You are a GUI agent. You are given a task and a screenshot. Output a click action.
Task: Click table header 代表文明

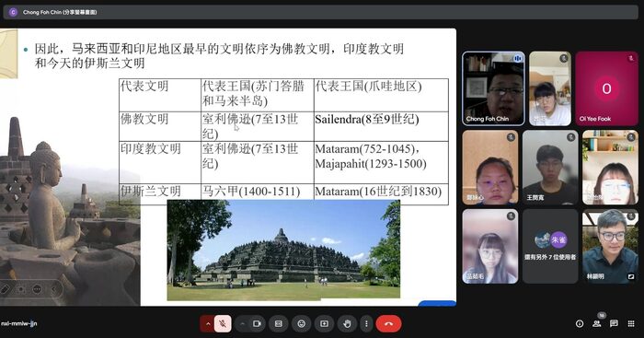pos(144,86)
